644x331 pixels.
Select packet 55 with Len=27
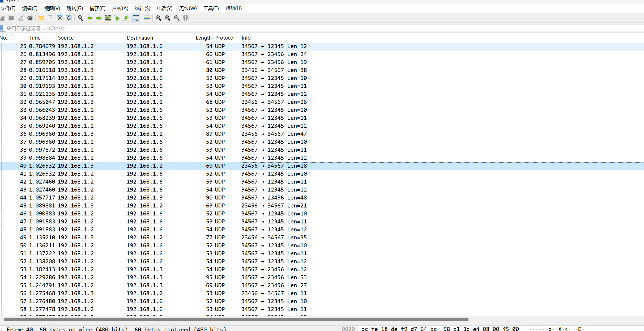click(x=322, y=285)
